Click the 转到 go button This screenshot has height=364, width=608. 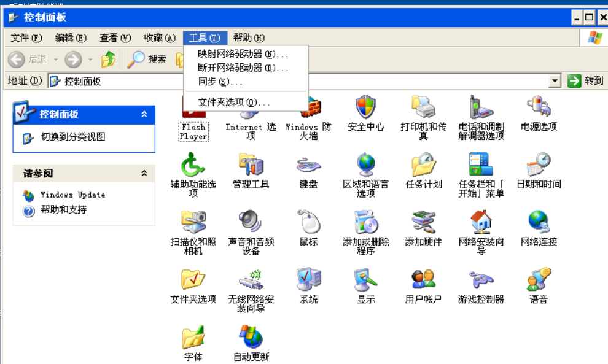585,81
